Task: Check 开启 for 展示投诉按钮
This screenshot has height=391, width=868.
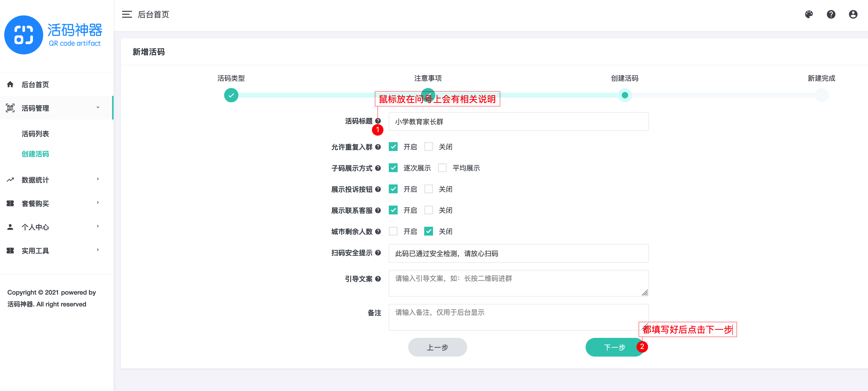Action: 393,189
